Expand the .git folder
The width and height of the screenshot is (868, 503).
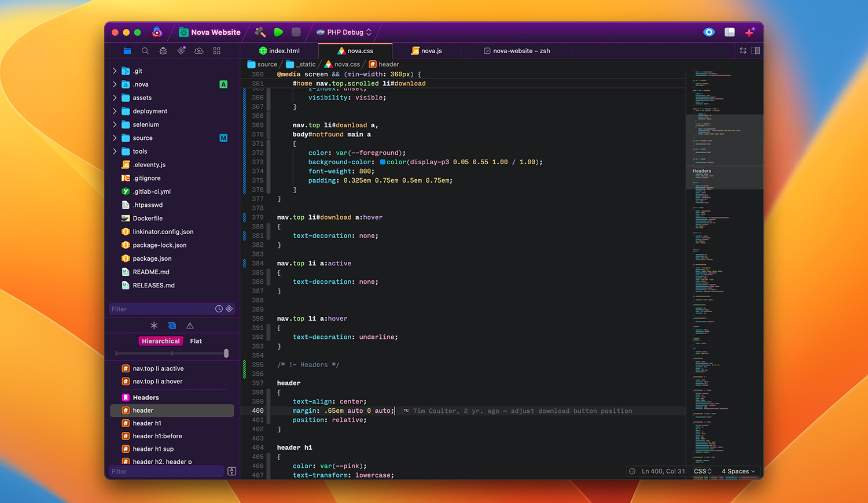pyautogui.click(x=115, y=71)
